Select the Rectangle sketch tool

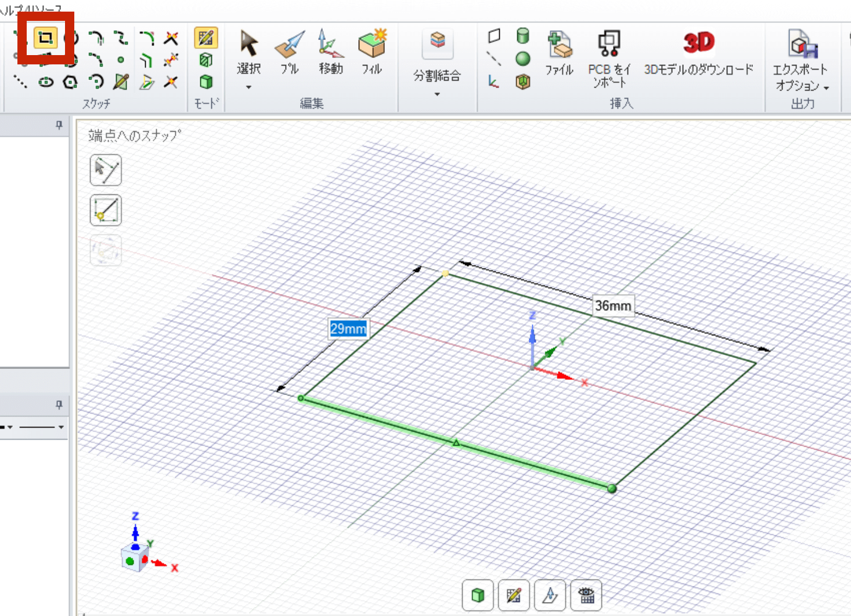pos(45,38)
